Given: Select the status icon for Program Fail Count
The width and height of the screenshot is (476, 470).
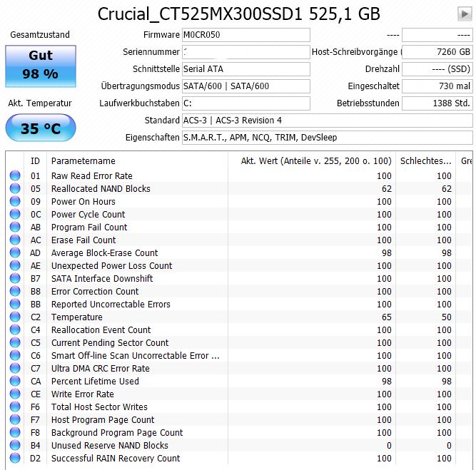Looking at the screenshot, I should 15,227.
